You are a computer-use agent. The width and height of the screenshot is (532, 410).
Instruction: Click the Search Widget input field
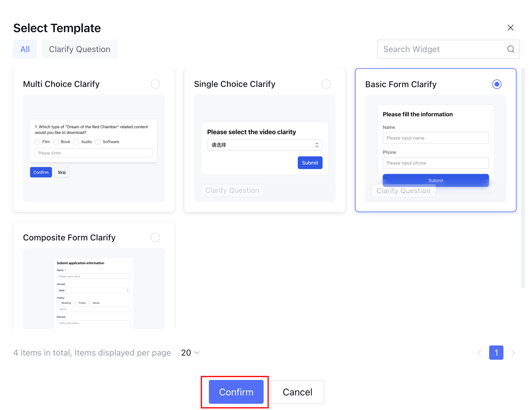[443, 49]
